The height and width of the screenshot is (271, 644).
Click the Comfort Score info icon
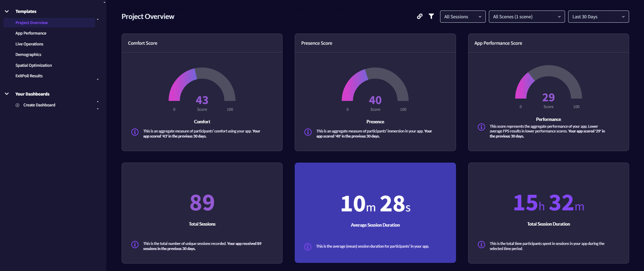(x=135, y=132)
